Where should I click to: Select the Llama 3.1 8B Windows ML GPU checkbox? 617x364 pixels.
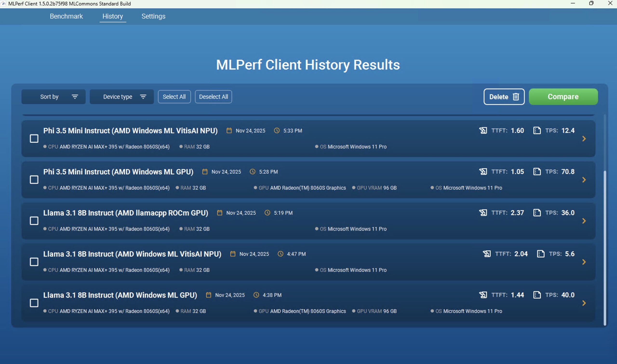(34, 303)
